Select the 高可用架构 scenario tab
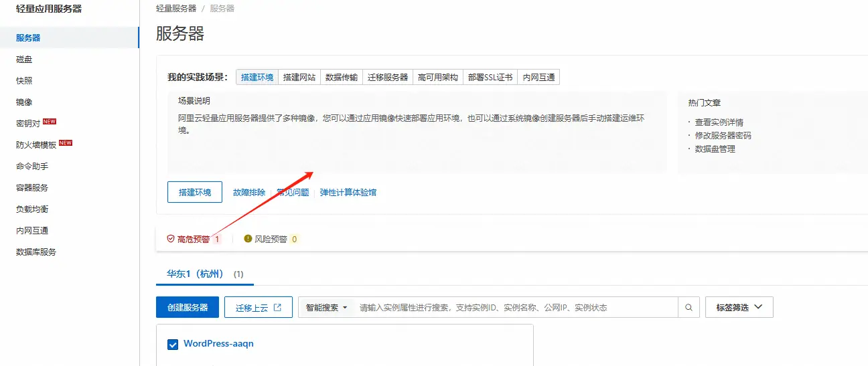The image size is (868, 366). click(x=438, y=78)
